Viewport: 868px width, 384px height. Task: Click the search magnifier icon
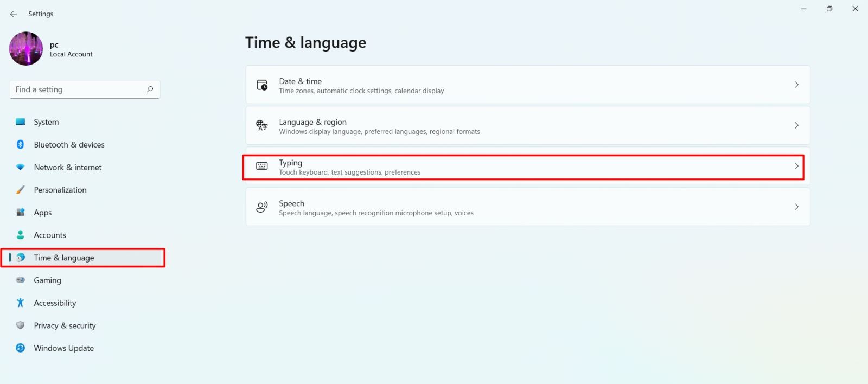(150, 89)
